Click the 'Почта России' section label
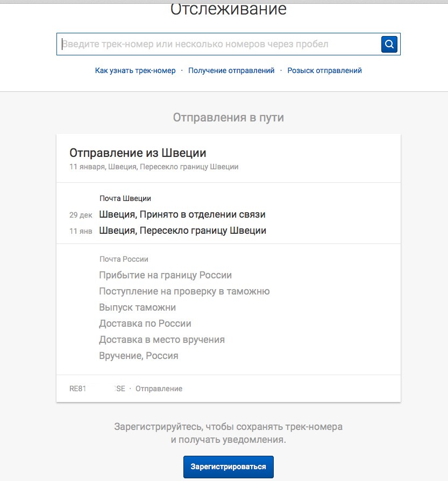The image size is (448, 481). (124, 259)
